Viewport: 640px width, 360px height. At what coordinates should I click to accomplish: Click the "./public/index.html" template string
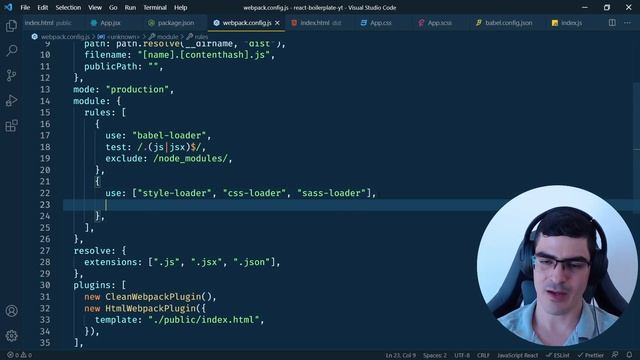(x=204, y=320)
